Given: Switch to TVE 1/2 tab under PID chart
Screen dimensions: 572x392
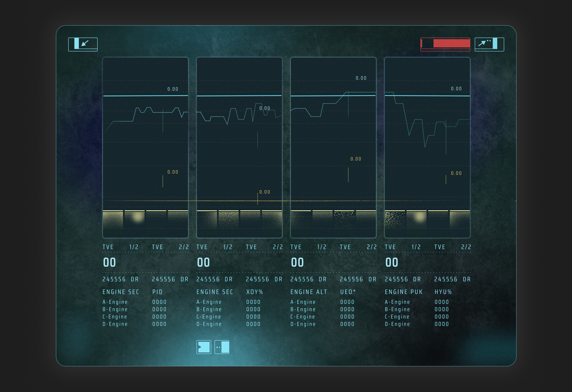Looking at the screenshot, I should point(120,247).
